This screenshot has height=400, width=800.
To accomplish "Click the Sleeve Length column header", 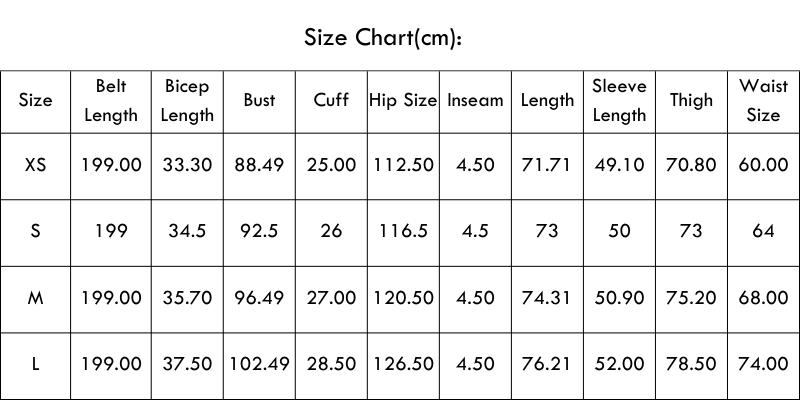I will pos(619,100).
